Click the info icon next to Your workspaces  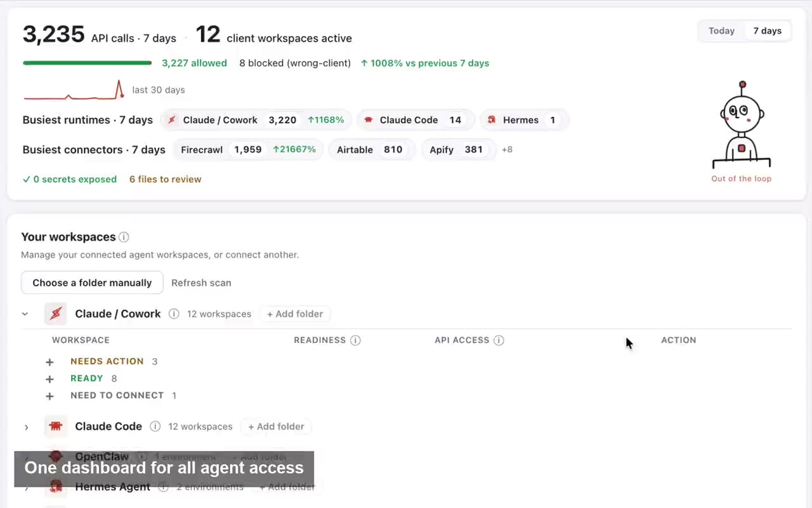(x=124, y=237)
